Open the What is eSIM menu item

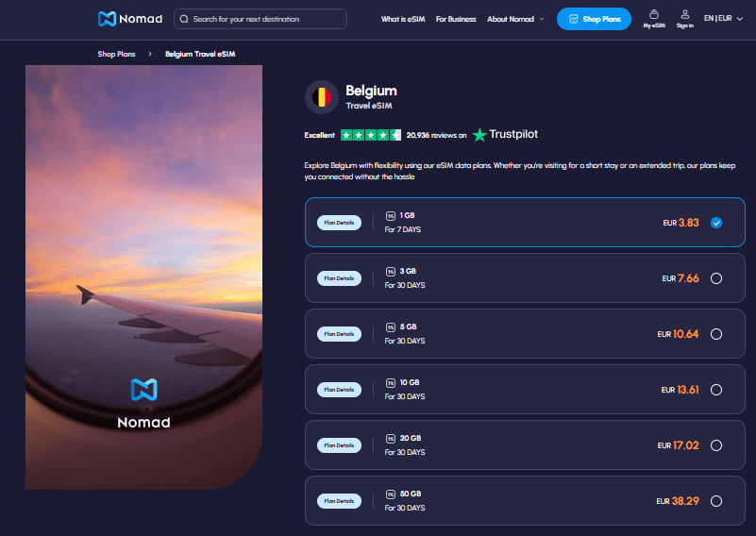pos(402,19)
